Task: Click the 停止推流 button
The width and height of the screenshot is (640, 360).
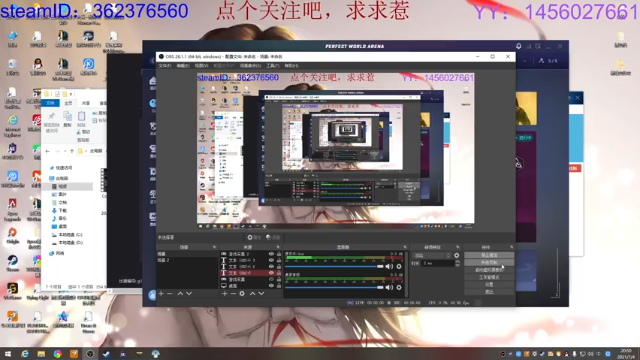Action: coord(489,255)
